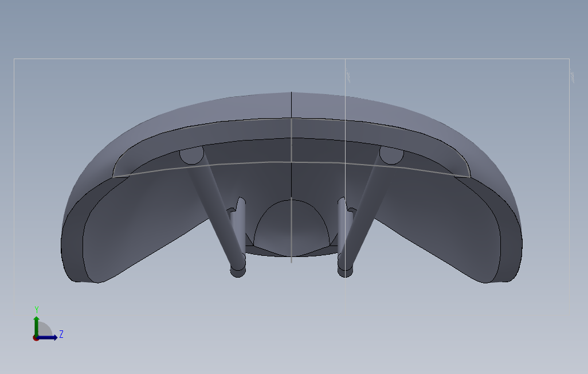Click the red origin point of the triad
Screen dimensions: 588x374
coord(36,338)
